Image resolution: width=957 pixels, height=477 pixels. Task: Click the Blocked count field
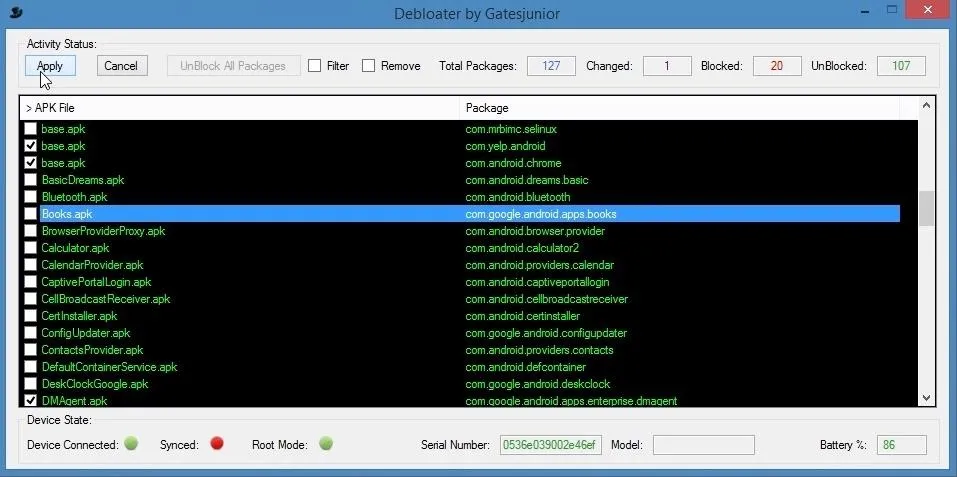coord(777,66)
